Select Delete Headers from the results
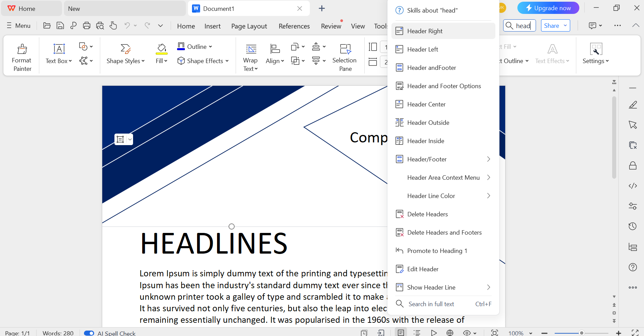The height and width of the screenshot is (336, 644). (x=427, y=214)
